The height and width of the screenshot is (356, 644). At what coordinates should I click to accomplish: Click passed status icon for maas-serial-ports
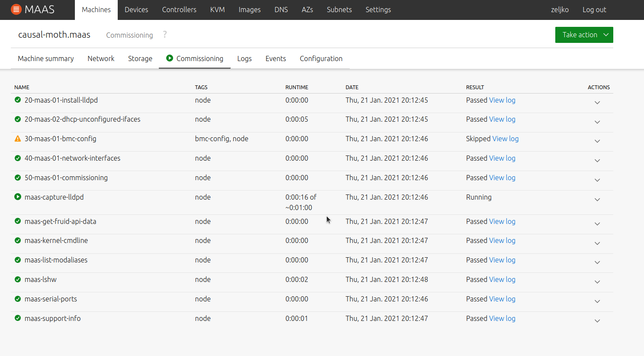(18, 299)
